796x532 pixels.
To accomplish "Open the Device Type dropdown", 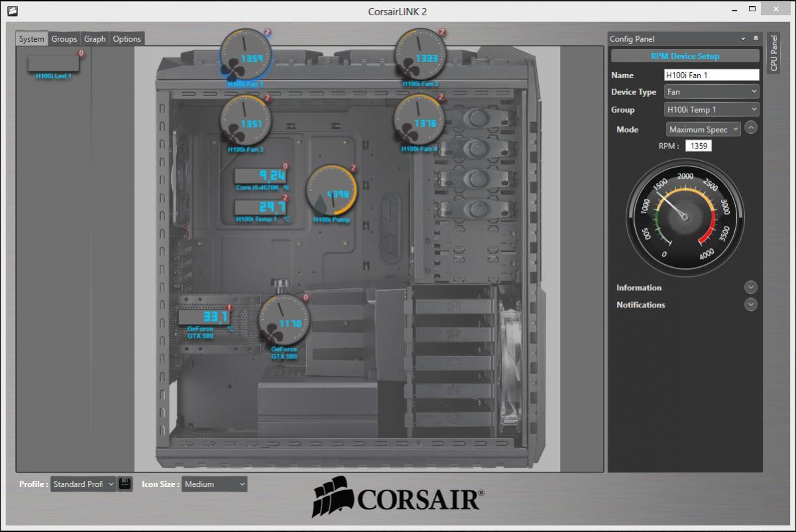I will tap(712, 91).
